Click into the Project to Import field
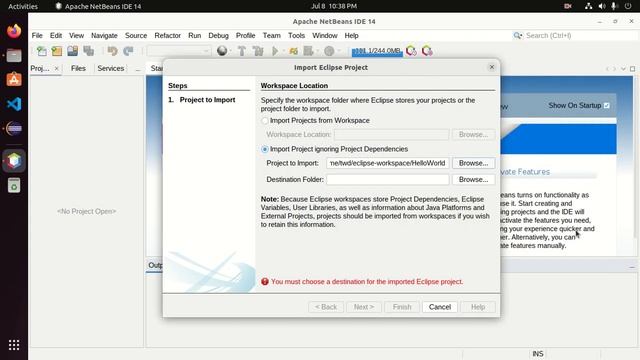640x360 pixels. click(x=388, y=163)
